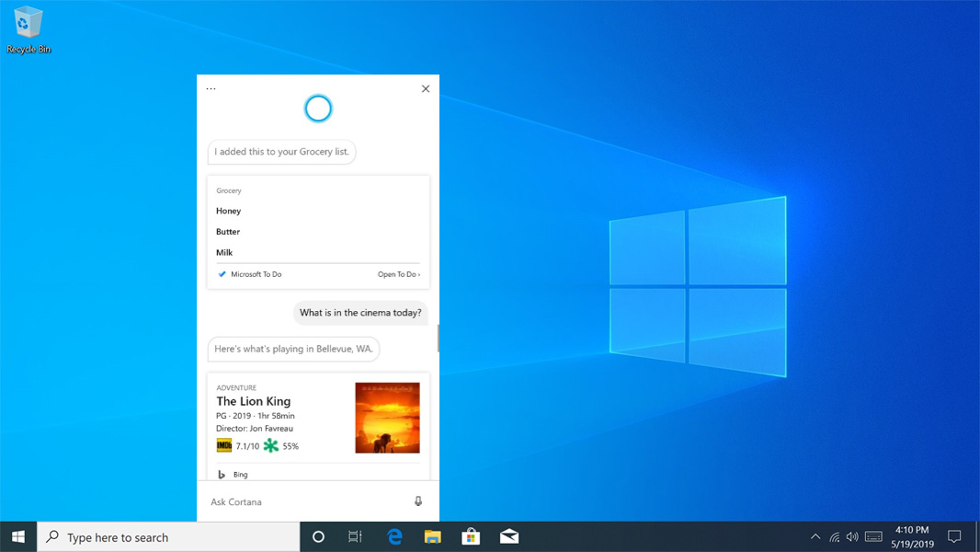Open the Action Center notifications
The height and width of the screenshot is (552, 980).
(954, 537)
